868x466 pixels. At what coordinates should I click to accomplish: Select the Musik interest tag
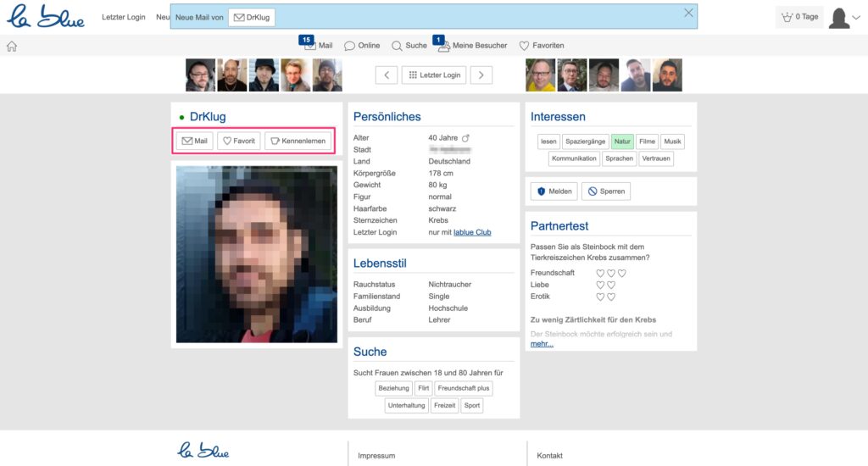(x=672, y=141)
